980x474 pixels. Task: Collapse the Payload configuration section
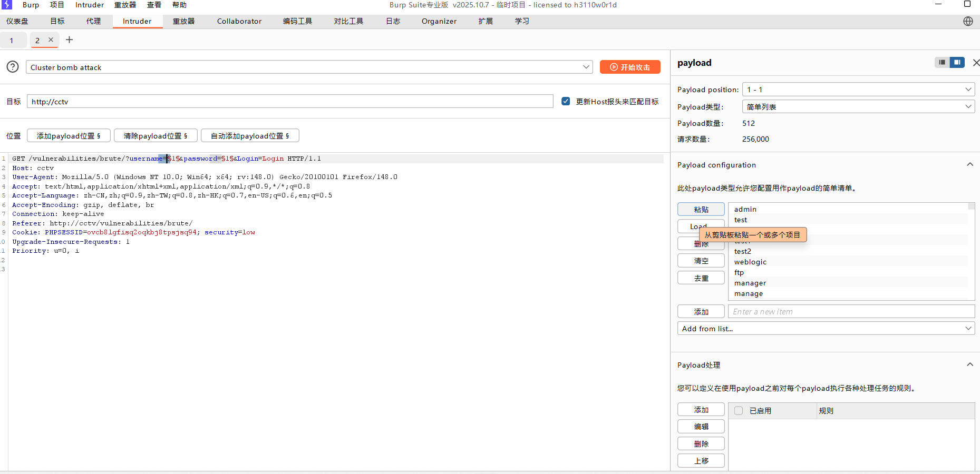(969, 164)
